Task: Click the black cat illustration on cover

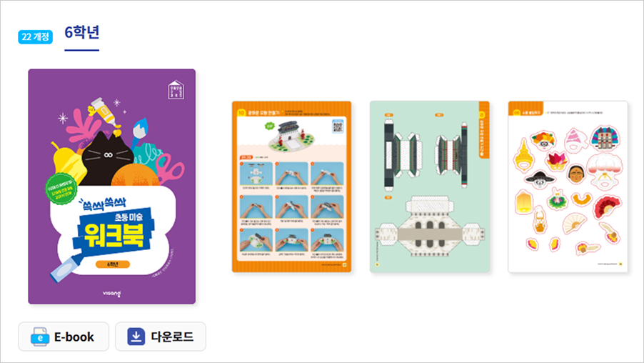Action: [x=107, y=158]
